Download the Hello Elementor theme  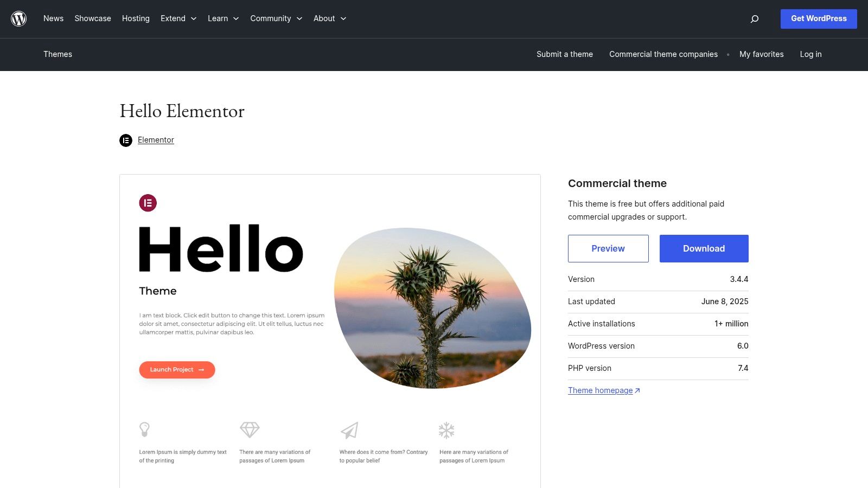[704, 248]
